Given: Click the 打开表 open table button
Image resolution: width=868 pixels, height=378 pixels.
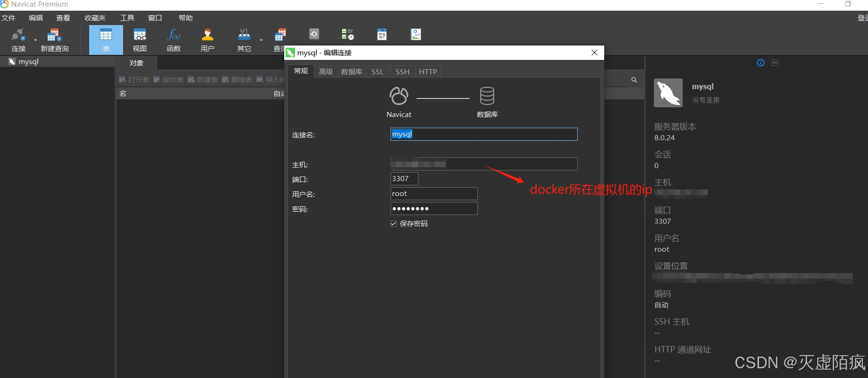Looking at the screenshot, I should [x=134, y=80].
